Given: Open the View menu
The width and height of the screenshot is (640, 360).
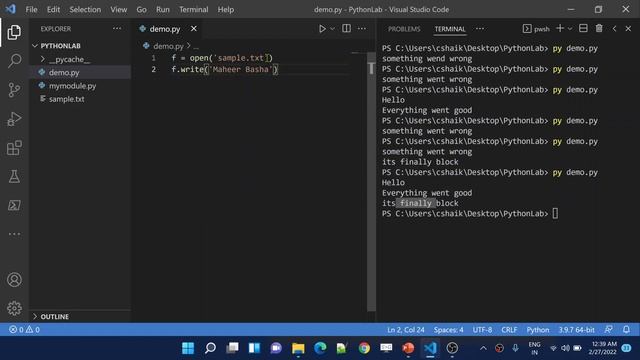Looking at the screenshot, I should [x=118, y=9].
